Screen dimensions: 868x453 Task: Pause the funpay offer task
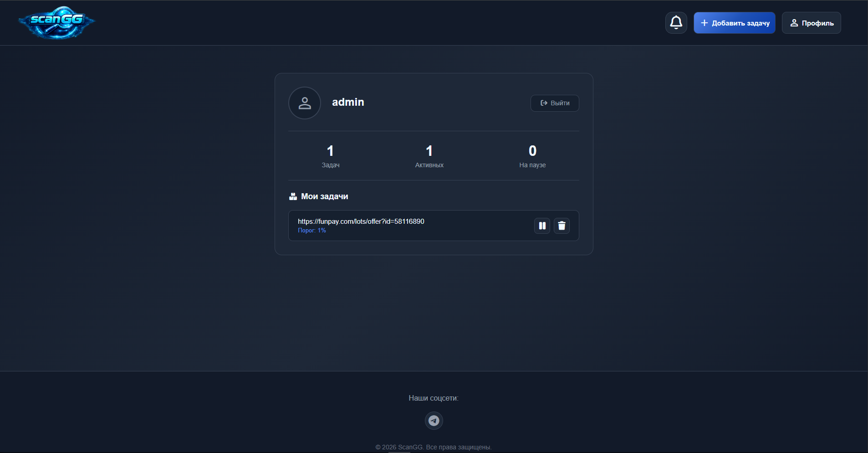(x=542, y=226)
